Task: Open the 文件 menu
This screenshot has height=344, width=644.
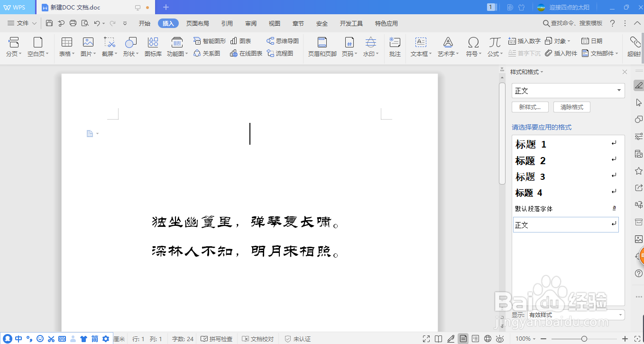Action: pyautogui.click(x=21, y=23)
